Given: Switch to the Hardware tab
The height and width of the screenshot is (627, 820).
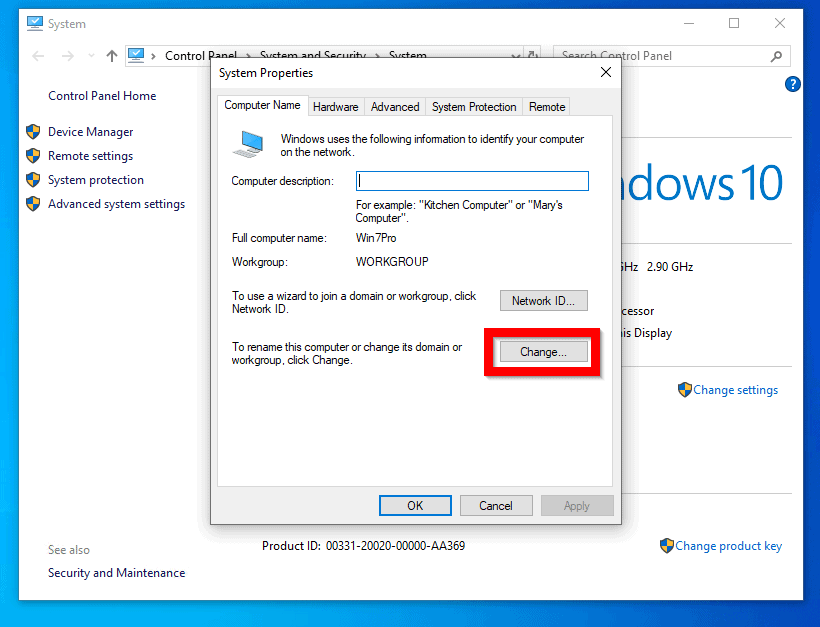Looking at the screenshot, I should coord(336,107).
